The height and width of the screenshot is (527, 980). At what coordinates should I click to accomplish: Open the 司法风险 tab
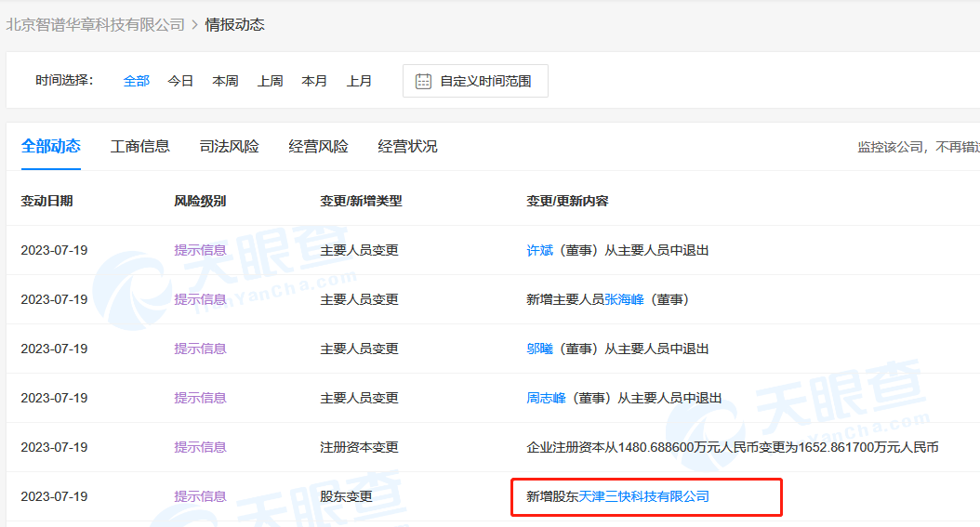(229, 147)
